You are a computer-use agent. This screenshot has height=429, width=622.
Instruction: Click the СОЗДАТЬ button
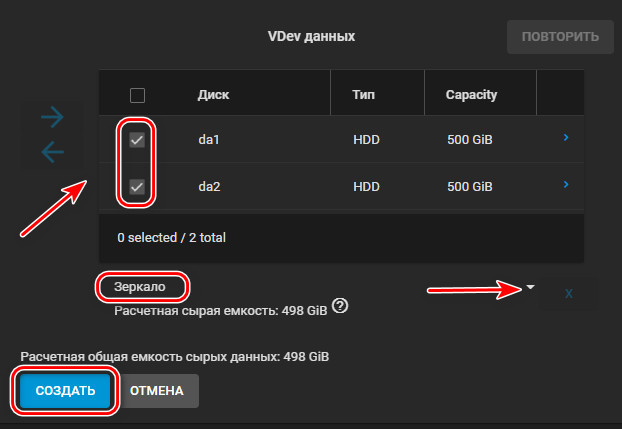(x=65, y=391)
